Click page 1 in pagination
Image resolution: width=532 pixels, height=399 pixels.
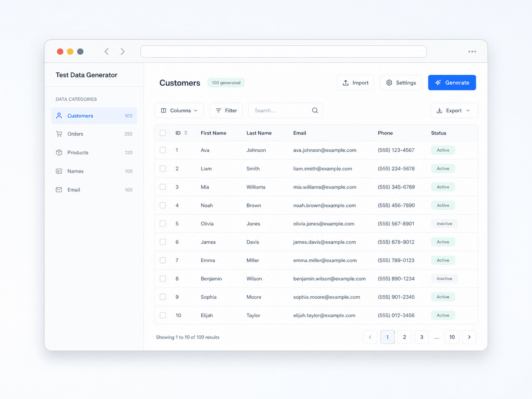point(387,337)
